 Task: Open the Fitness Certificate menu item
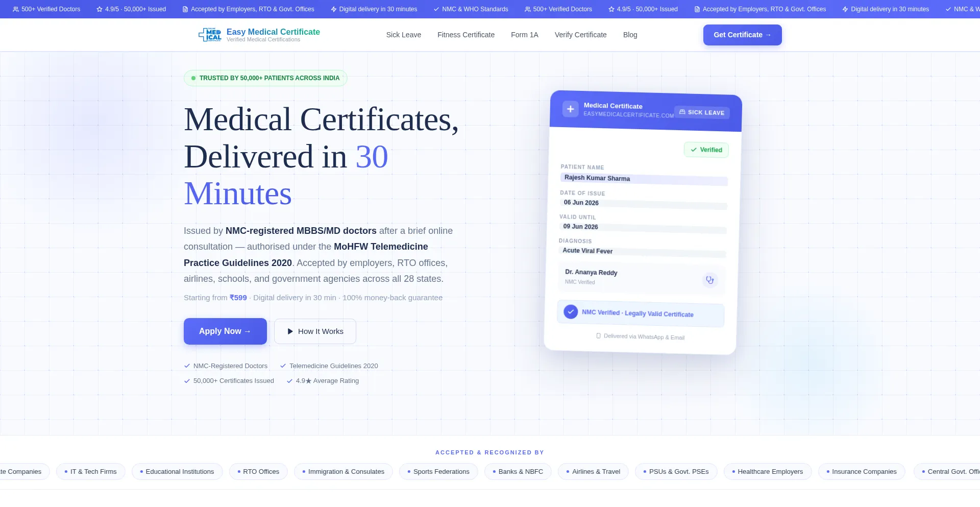click(466, 35)
